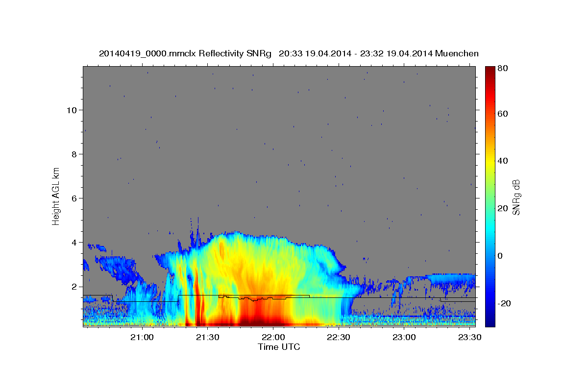Click the dark blue bottom of colorbar
Screen dimensions: 588x392
(490, 321)
